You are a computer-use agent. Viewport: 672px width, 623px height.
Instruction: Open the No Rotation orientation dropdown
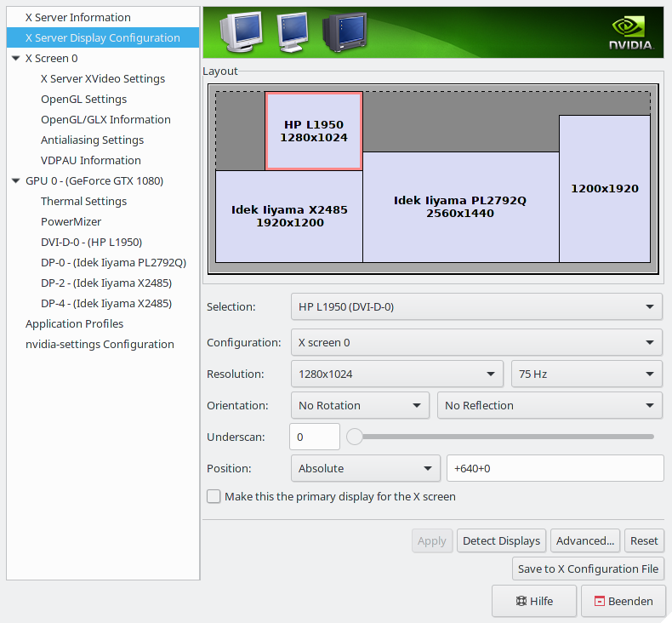pos(360,405)
